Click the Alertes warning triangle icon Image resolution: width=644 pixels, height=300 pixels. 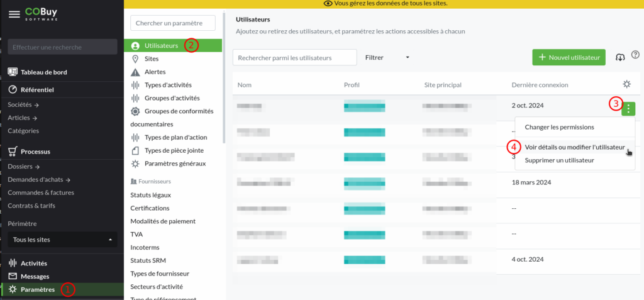[135, 72]
